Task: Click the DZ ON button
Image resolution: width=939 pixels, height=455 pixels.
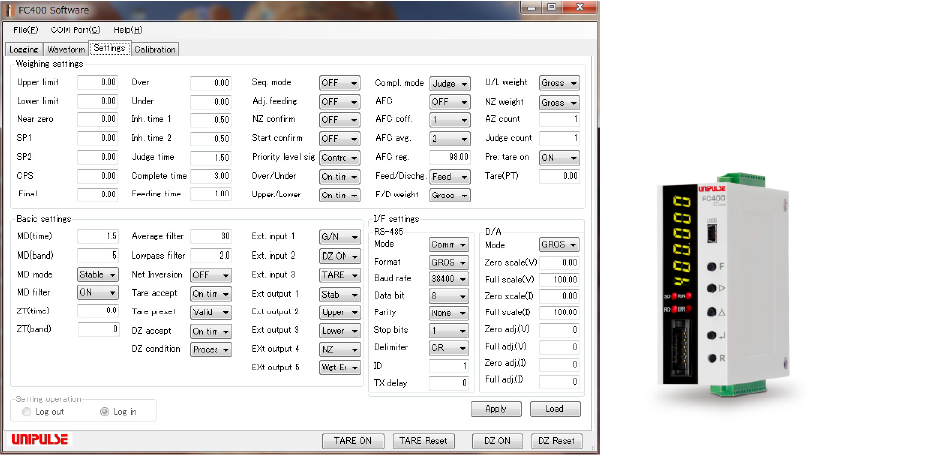Action: coord(497,441)
